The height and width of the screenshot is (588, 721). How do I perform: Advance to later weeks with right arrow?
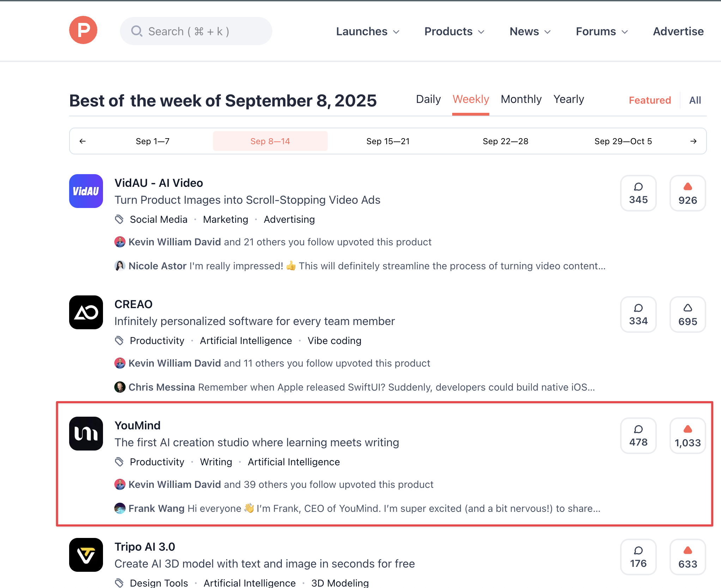[693, 141]
